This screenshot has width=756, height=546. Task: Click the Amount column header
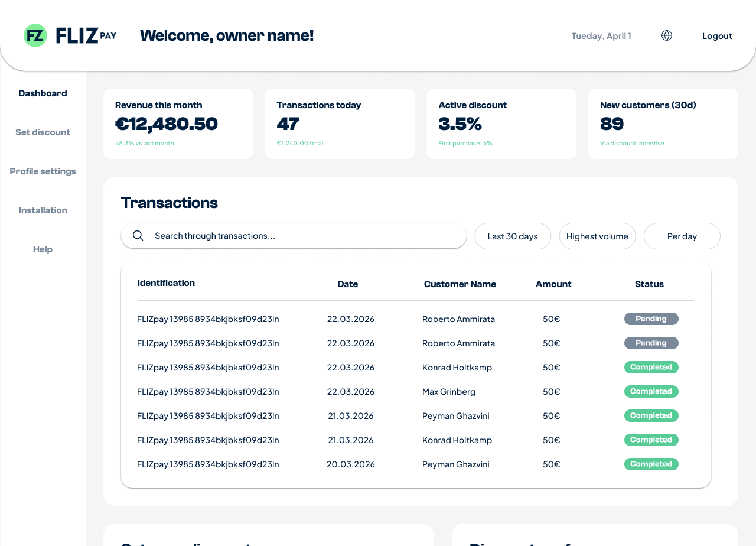tap(553, 284)
